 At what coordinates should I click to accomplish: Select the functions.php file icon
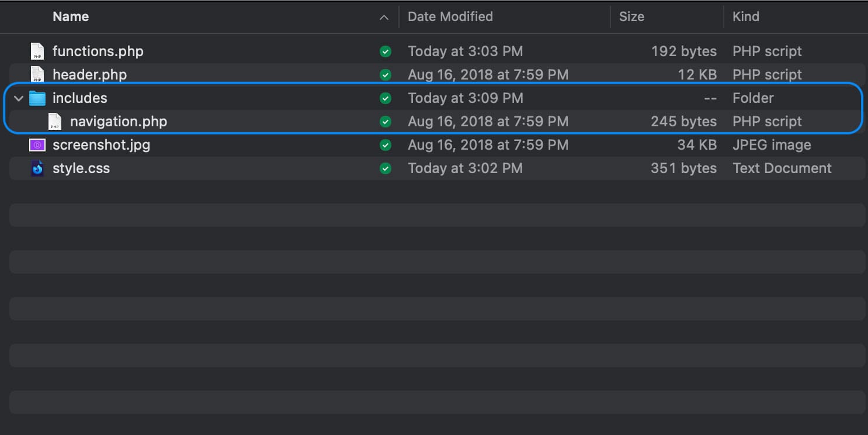point(37,51)
